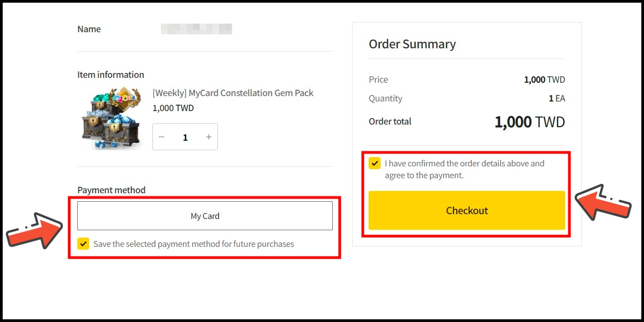This screenshot has height=322, width=644.
Task: Click the 1 EA quantity value in the summary
Action: [557, 98]
